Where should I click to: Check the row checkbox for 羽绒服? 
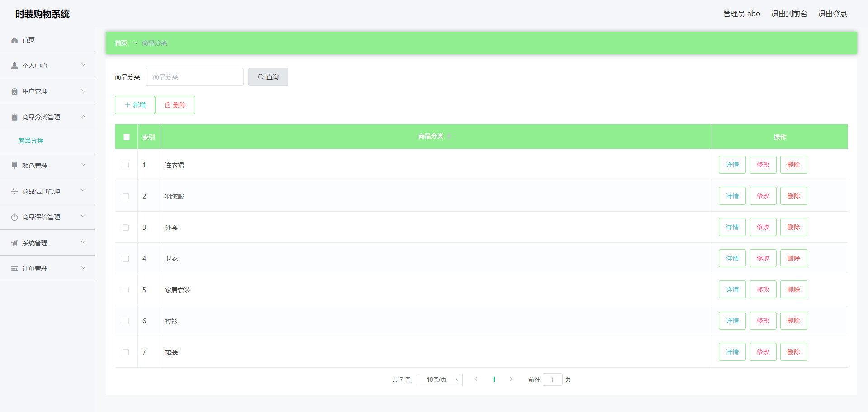126,196
